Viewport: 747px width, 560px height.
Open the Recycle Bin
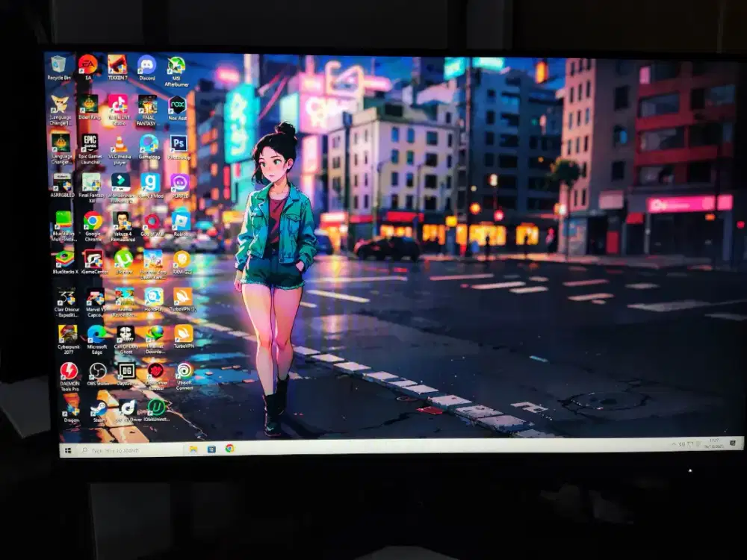(x=58, y=65)
